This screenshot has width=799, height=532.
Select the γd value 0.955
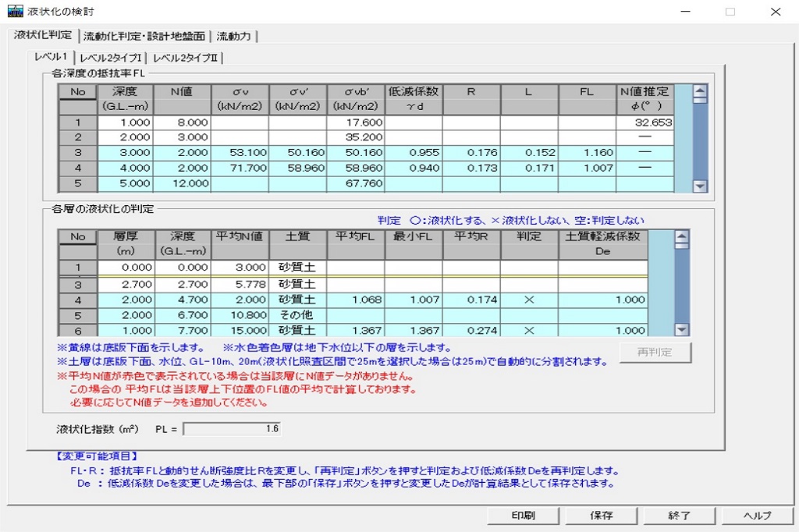coord(414,152)
